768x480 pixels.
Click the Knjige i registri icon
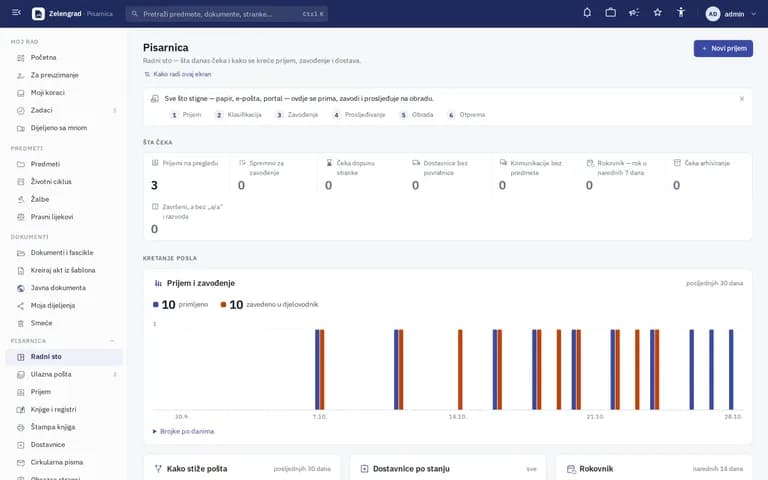point(21,409)
